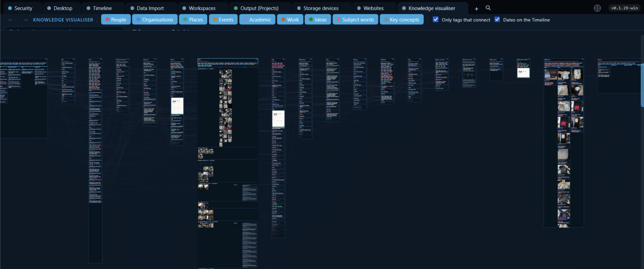Select the column with clothing photo thumbnails

pos(564,143)
